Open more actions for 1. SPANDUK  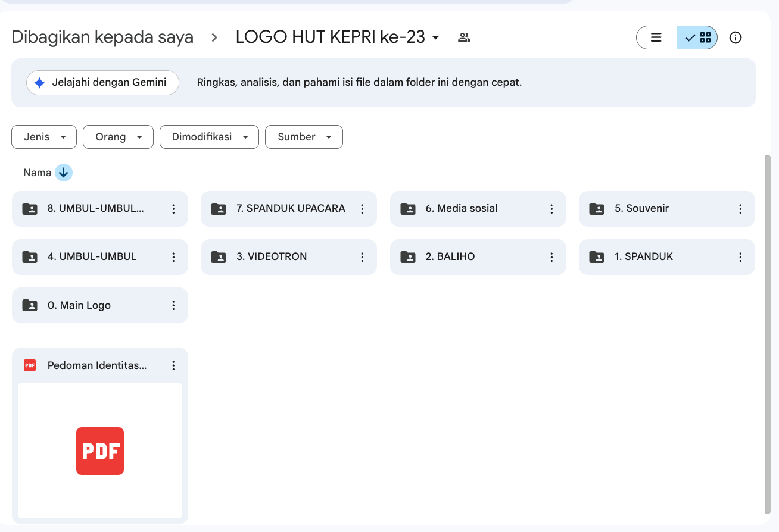pyautogui.click(x=740, y=257)
